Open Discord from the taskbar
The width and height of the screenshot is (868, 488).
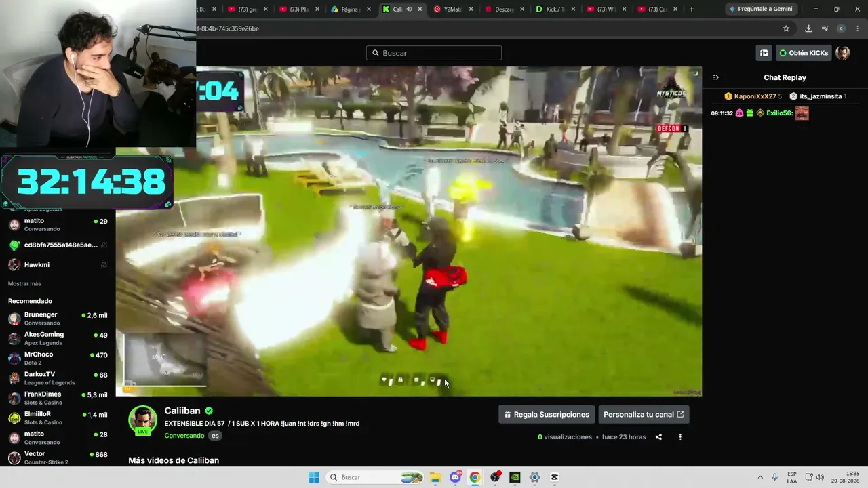455,477
